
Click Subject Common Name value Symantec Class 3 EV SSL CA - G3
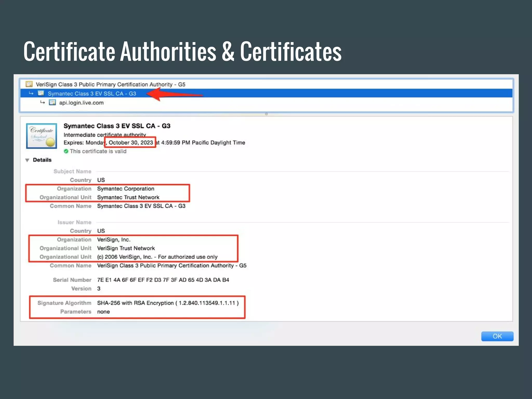click(x=141, y=206)
